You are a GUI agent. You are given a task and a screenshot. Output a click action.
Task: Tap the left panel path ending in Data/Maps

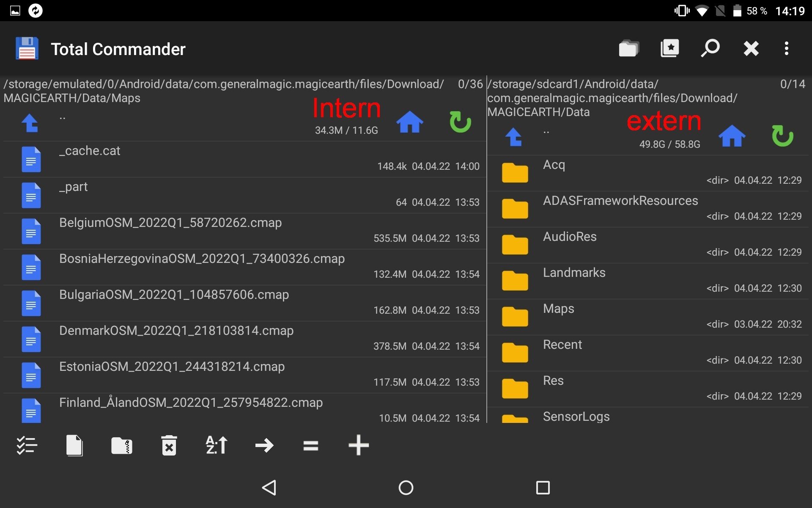pyautogui.click(x=224, y=91)
